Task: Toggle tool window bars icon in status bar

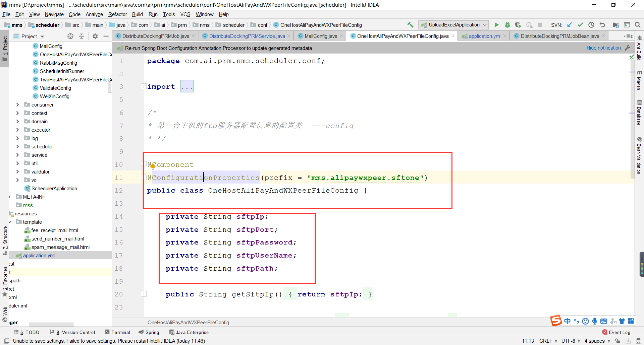Action: [7, 341]
